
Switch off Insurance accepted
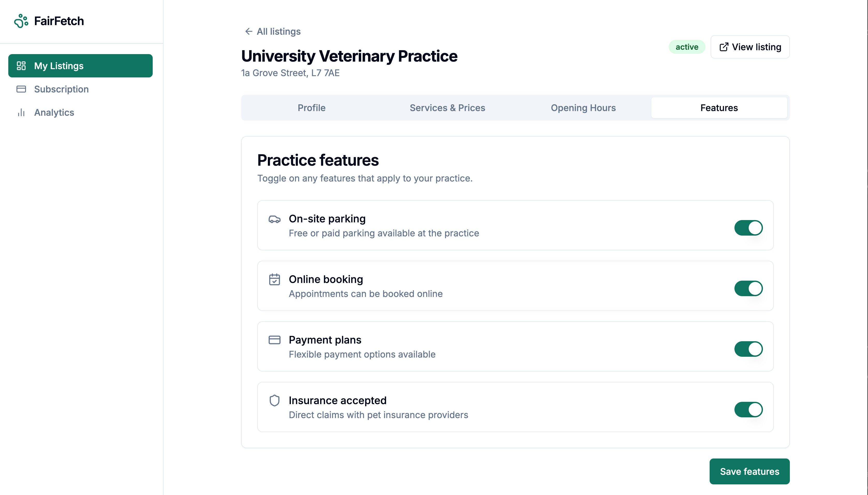(x=748, y=410)
